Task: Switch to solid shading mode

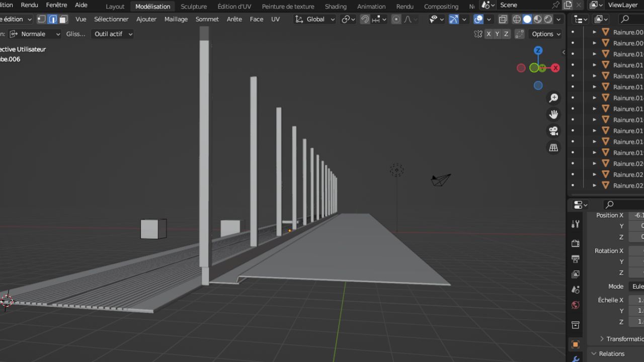Action: click(527, 19)
